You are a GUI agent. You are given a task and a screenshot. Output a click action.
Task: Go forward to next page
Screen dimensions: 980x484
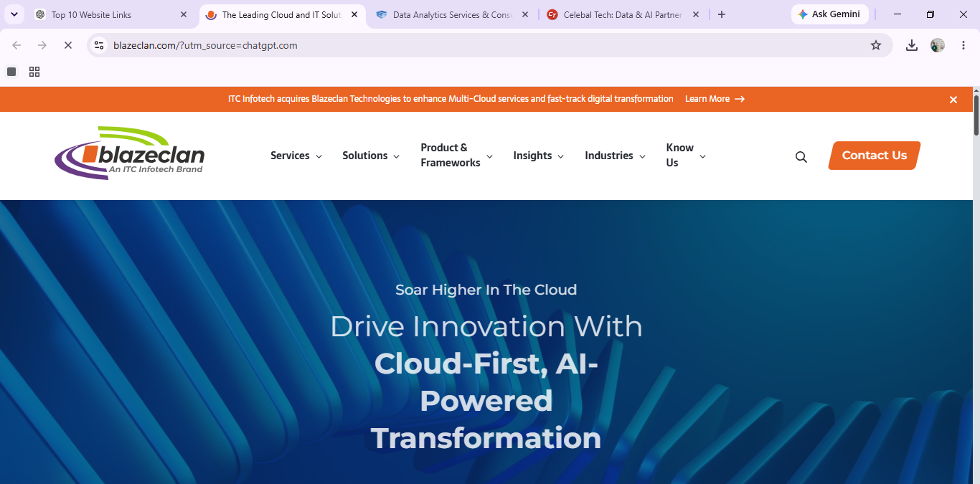click(42, 45)
